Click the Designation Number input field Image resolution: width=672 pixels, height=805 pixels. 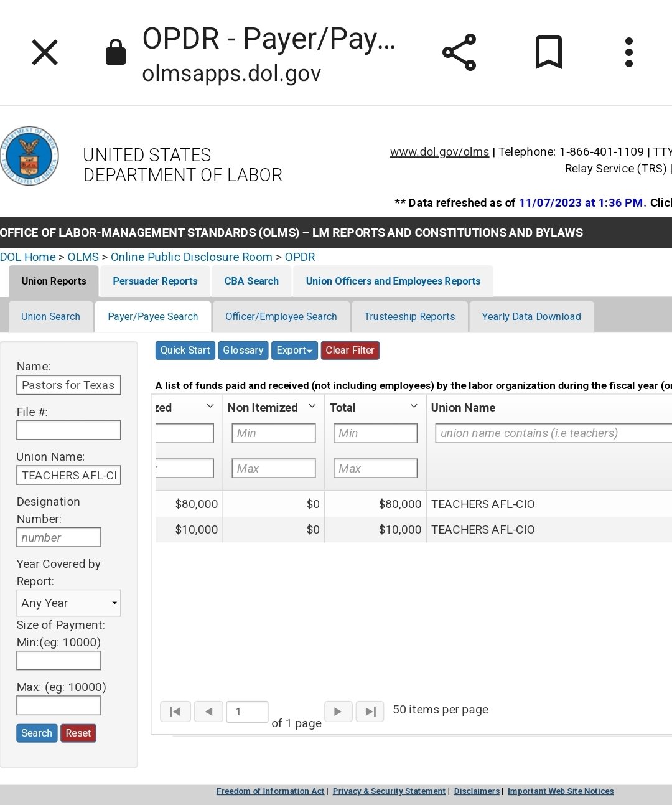(x=58, y=537)
